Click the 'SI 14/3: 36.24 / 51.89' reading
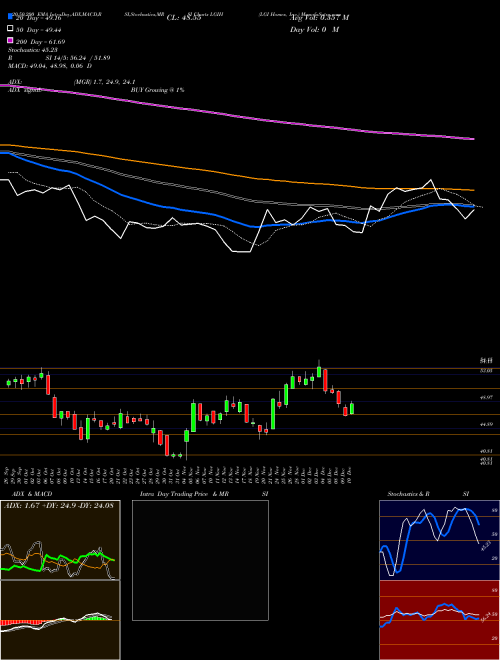The image size is (500, 660). click(x=78, y=58)
